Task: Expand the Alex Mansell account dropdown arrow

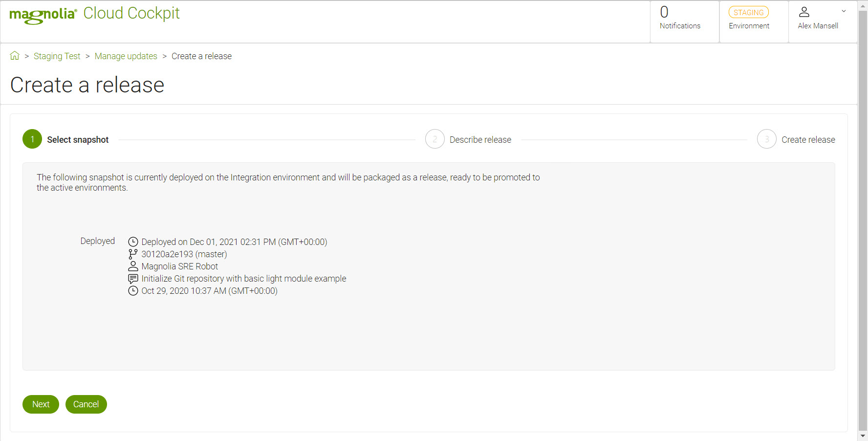Action: [844, 11]
